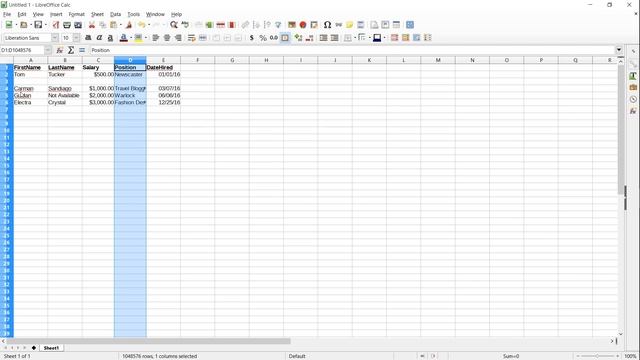Image resolution: width=640 pixels, height=360 pixels.
Task: Click the font color swatch icon
Action: (x=123, y=38)
